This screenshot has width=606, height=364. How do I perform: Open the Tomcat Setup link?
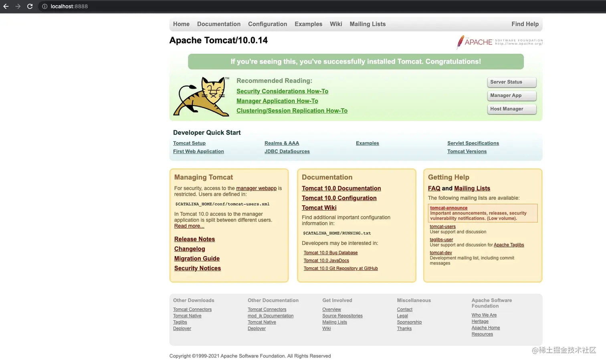coord(189,143)
